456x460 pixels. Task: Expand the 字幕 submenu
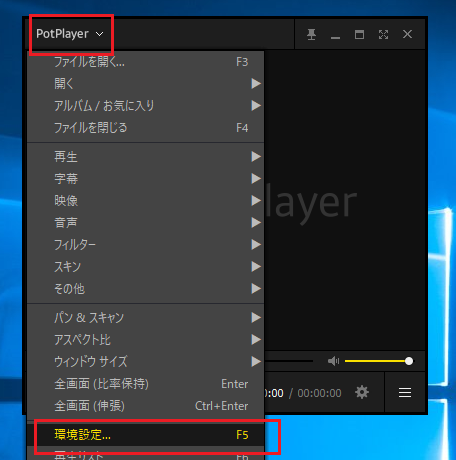point(146,179)
